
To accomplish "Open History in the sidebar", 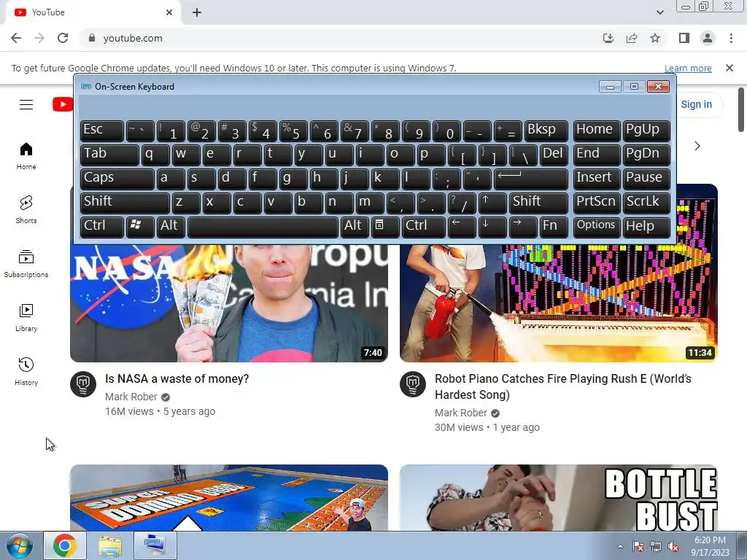I will click(x=26, y=371).
